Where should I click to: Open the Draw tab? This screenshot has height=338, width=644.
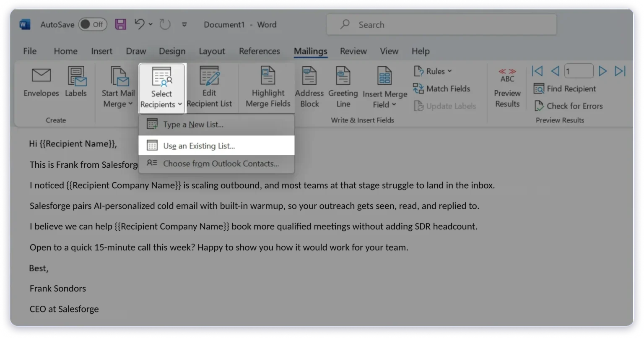136,51
